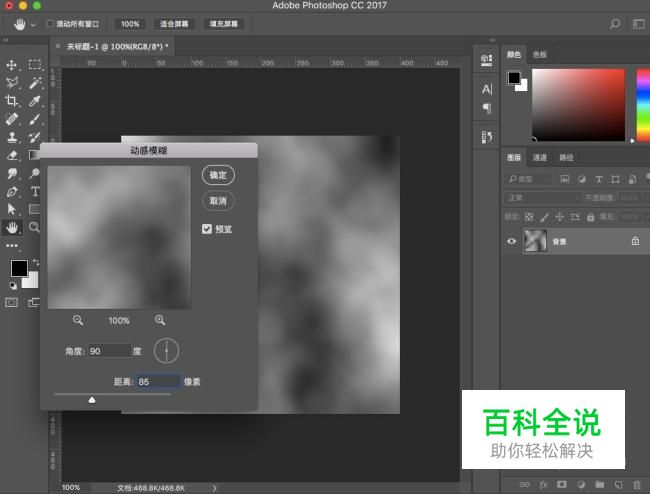
Task: Switch to the Swatches panel tab
Action: [540, 54]
